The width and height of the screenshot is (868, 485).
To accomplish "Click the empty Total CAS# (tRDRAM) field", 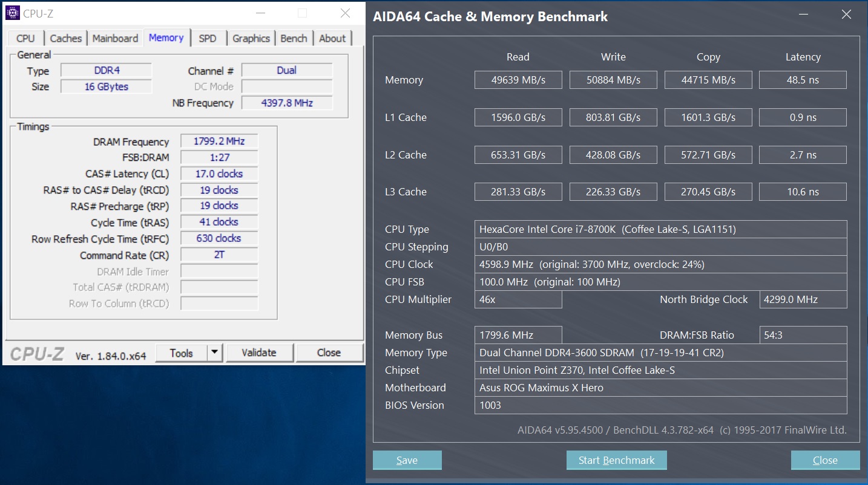I will 219,287.
